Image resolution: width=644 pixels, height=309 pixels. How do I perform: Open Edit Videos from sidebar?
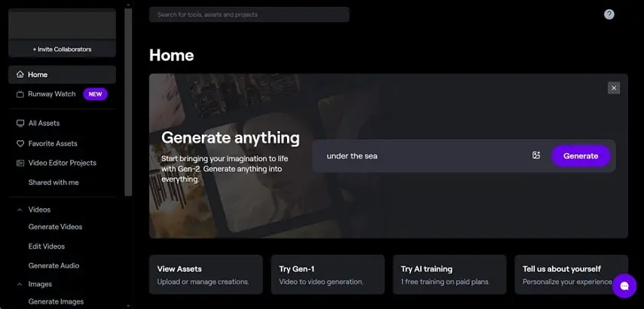(47, 246)
